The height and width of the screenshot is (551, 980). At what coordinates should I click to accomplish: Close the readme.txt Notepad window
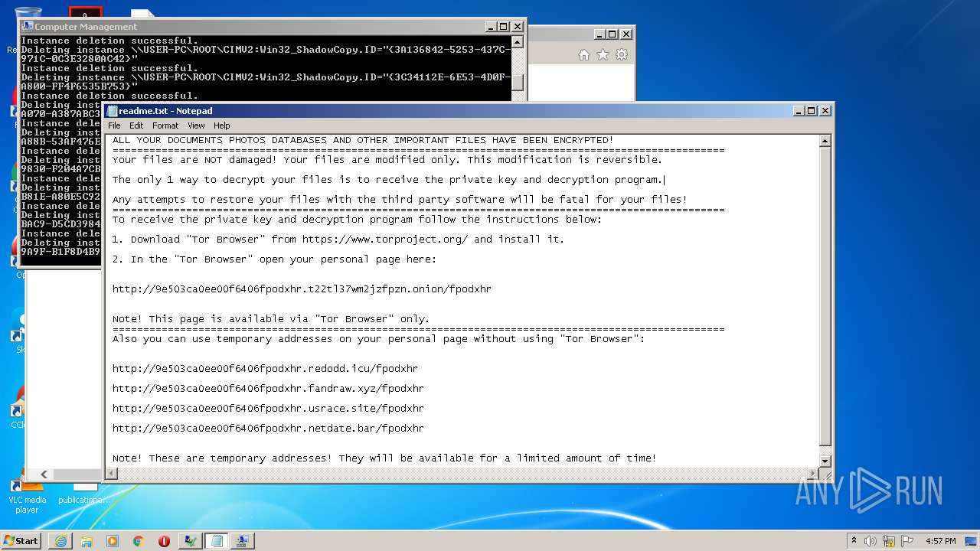(825, 111)
